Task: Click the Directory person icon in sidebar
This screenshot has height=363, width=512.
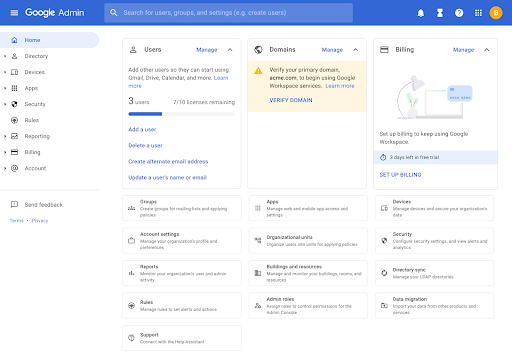Action: [14, 56]
